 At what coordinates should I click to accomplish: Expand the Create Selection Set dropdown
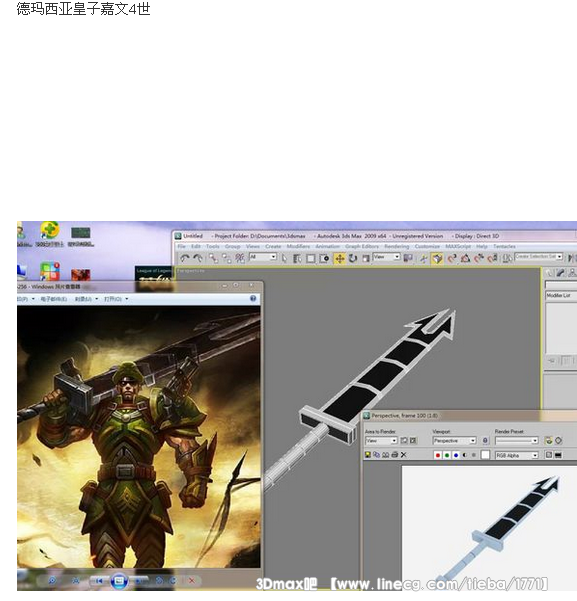(539, 256)
